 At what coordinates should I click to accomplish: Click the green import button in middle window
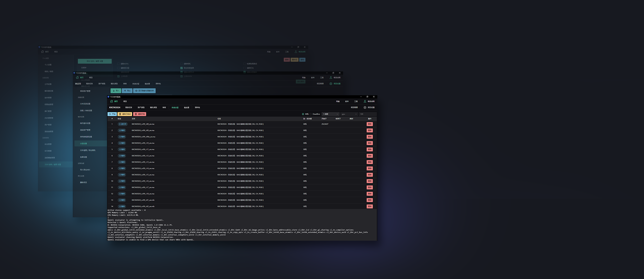(116, 91)
